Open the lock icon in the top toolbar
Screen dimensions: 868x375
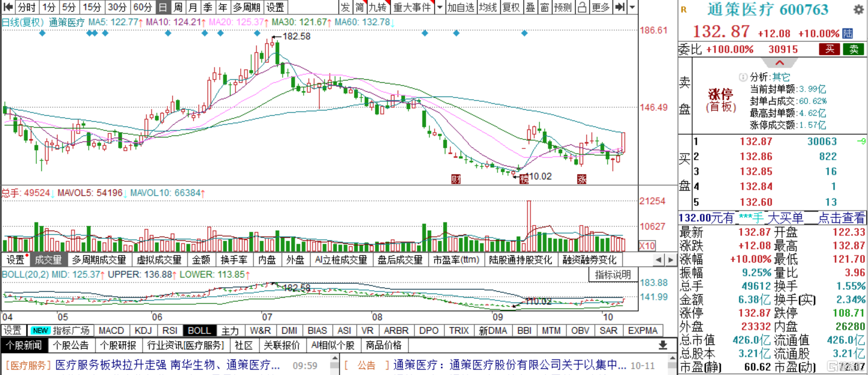[582, 7]
